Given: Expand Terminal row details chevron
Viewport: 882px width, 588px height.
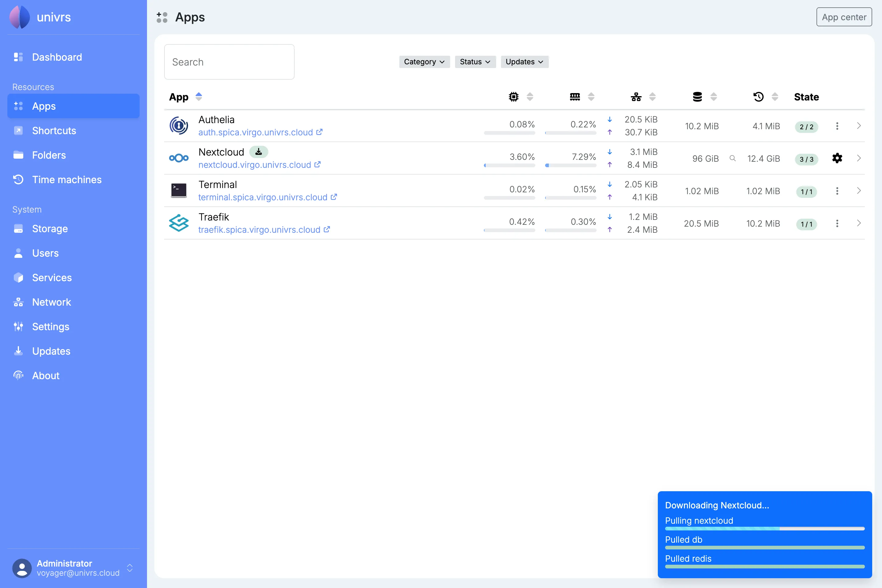Looking at the screenshot, I should tap(859, 190).
